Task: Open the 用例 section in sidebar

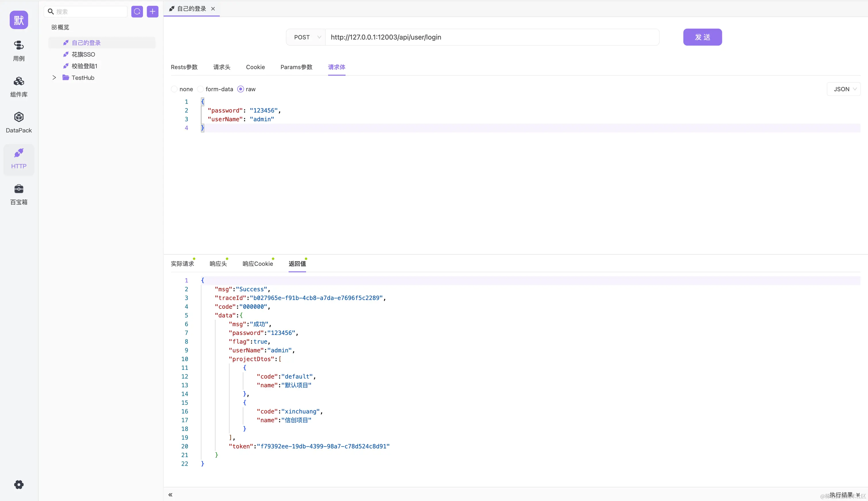Action: click(19, 50)
